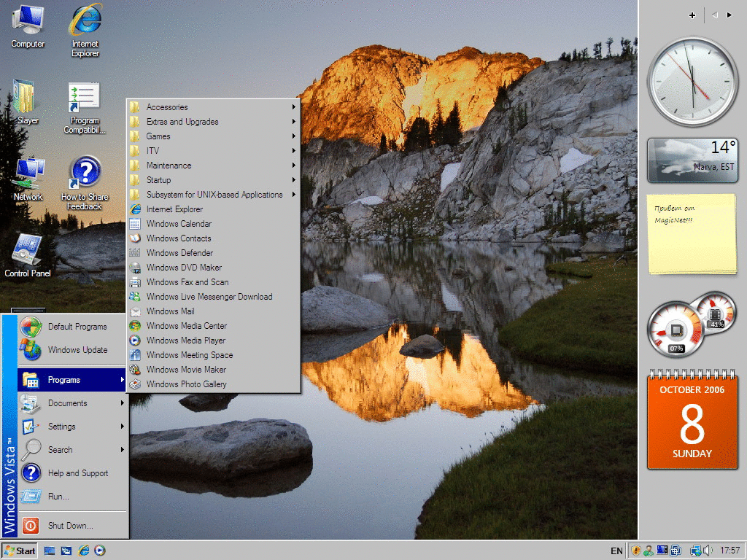This screenshot has width=747, height=560.
Task: Expand Subsystem for UNIX-based Applications
Action: pyautogui.click(x=214, y=195)
